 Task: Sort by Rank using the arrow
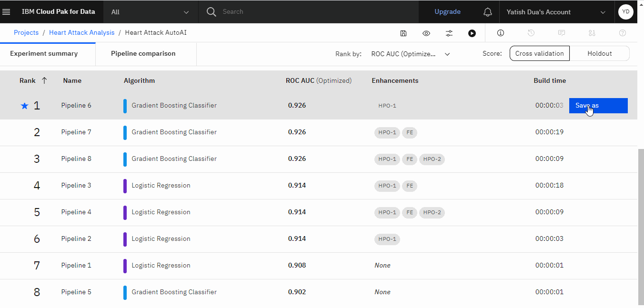(44, 80)
